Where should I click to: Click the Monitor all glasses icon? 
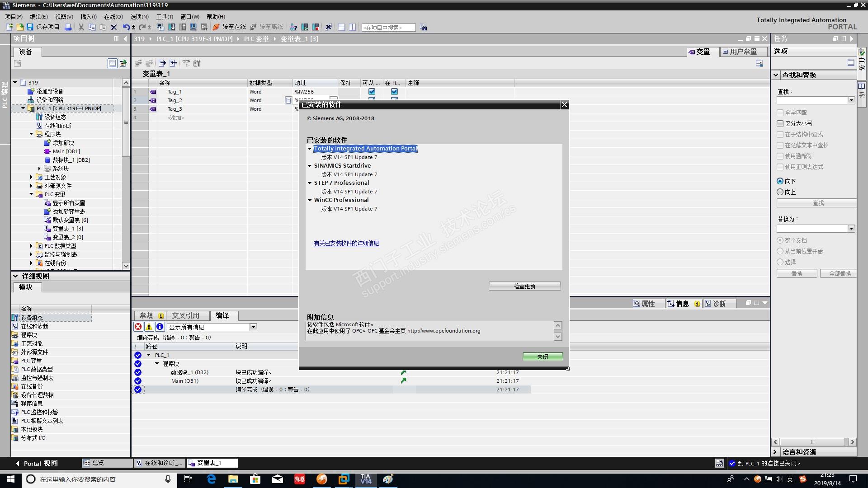point(186,63)
